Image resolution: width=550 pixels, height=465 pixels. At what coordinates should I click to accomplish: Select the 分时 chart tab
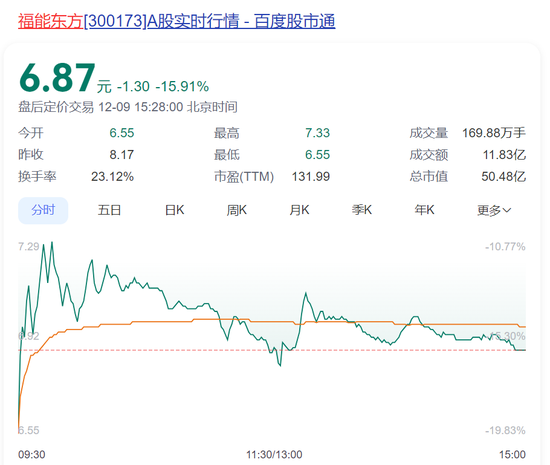point(43,210)
